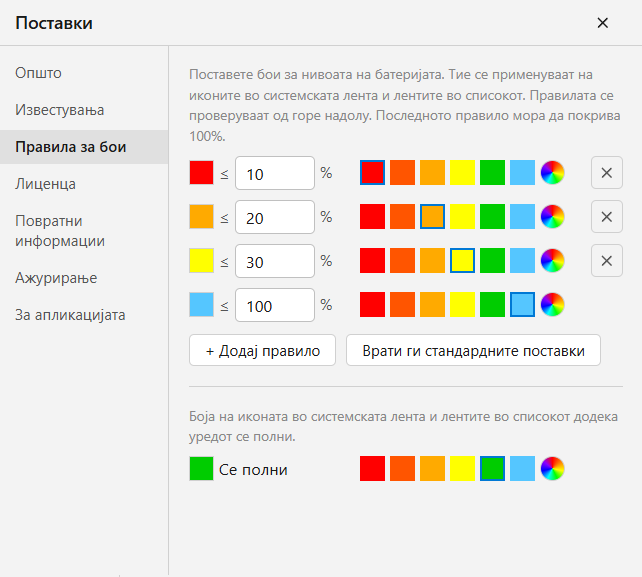
Task: Delete the 20% color rule
Action: pos(607,217)
